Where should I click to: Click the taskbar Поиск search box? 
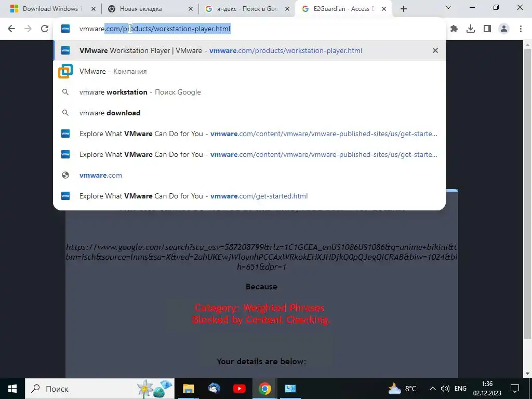click(100, 389)
